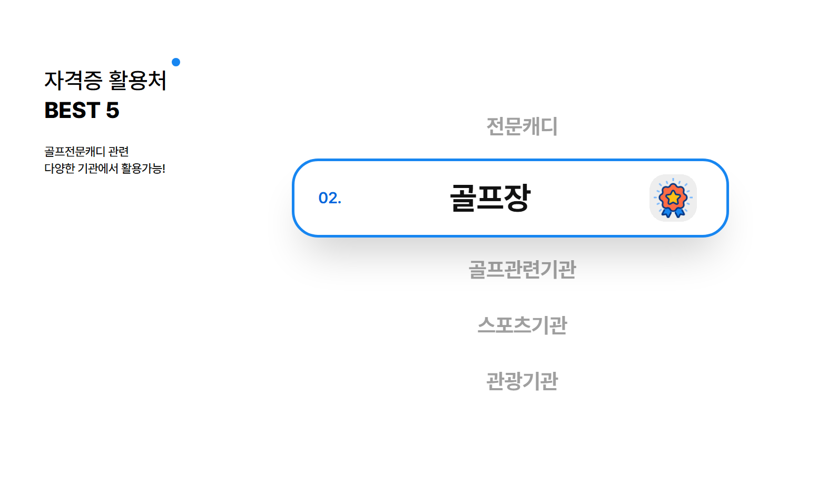Screen dimensions: 817x504
Task: Click the 다양한 기관에서 text
Action: click(x=81, y=169)
